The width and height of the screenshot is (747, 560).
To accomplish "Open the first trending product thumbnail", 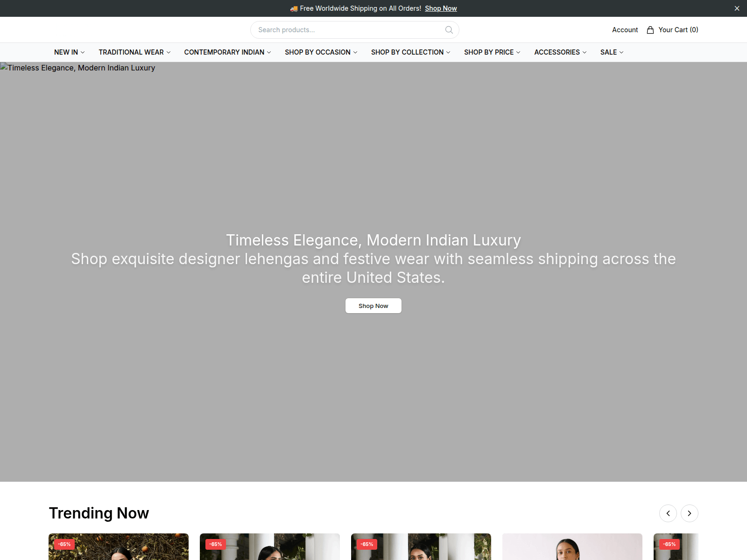I will (119, 546).
